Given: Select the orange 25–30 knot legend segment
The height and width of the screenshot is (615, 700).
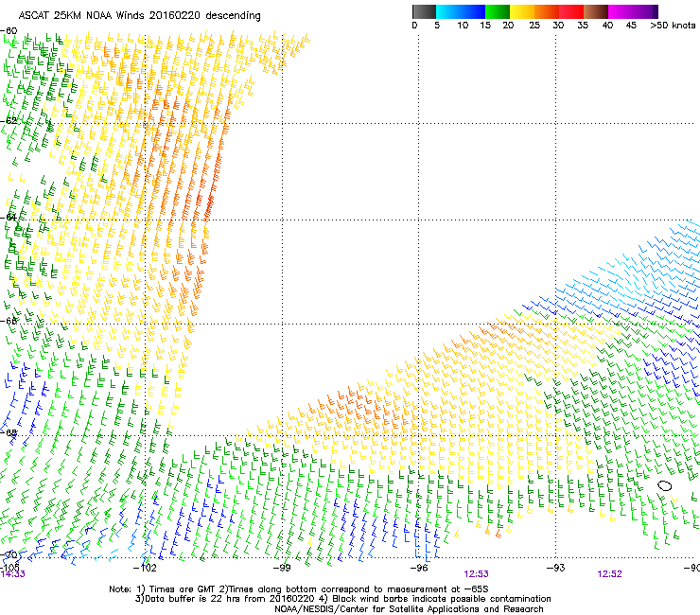Looking at the screenshot, I should 547,11.
